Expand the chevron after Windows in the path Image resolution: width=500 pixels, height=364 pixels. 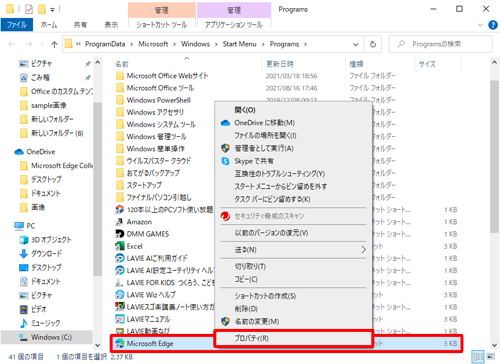pos(216,44)
